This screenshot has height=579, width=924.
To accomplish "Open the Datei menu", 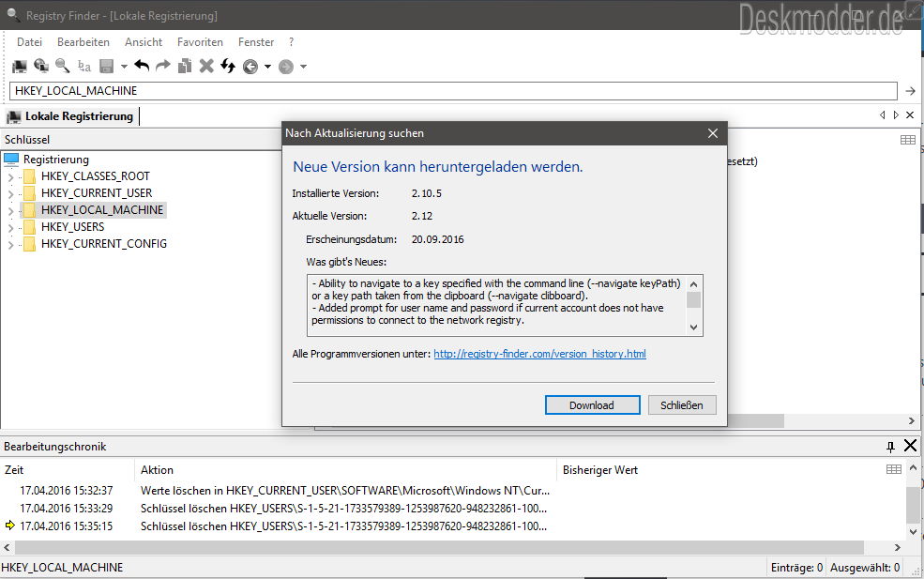I will pos(29,42).
